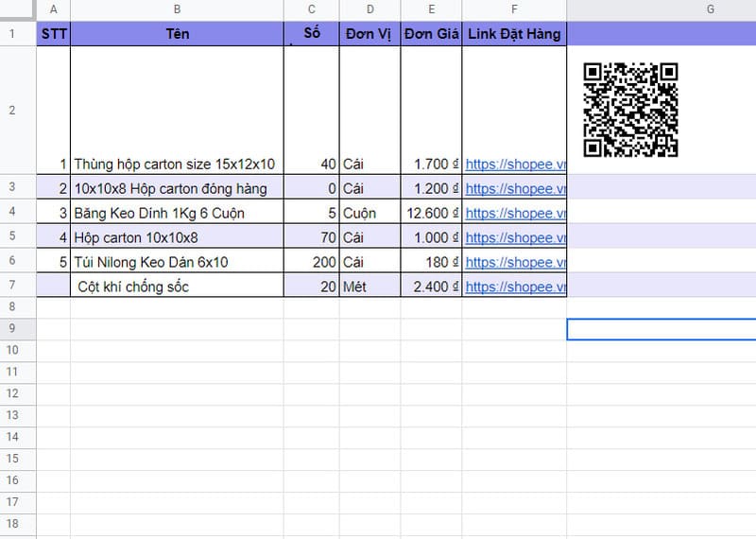Open shopee link for Thùng hộp carton row

click(x=515, y=165)
